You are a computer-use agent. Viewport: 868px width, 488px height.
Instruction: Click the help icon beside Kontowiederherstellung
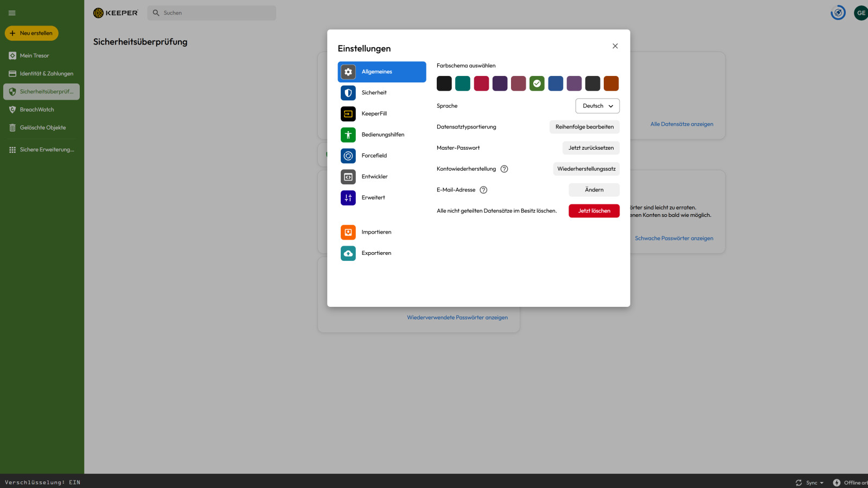(504, 169)
